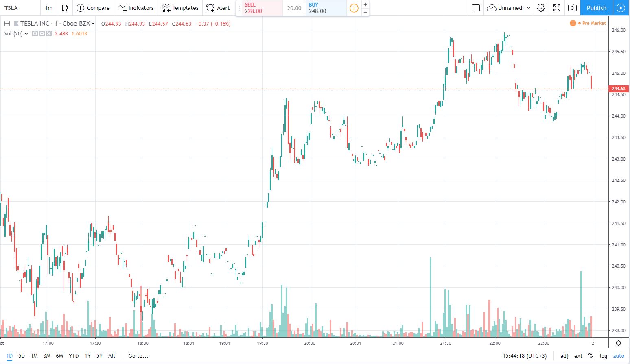Click the 19:30 time axis label

262,343
